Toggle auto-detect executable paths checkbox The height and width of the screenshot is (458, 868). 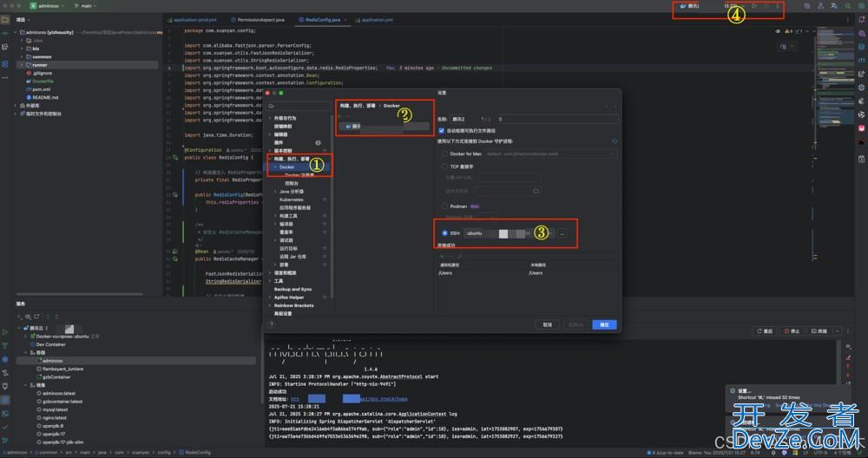441,130
